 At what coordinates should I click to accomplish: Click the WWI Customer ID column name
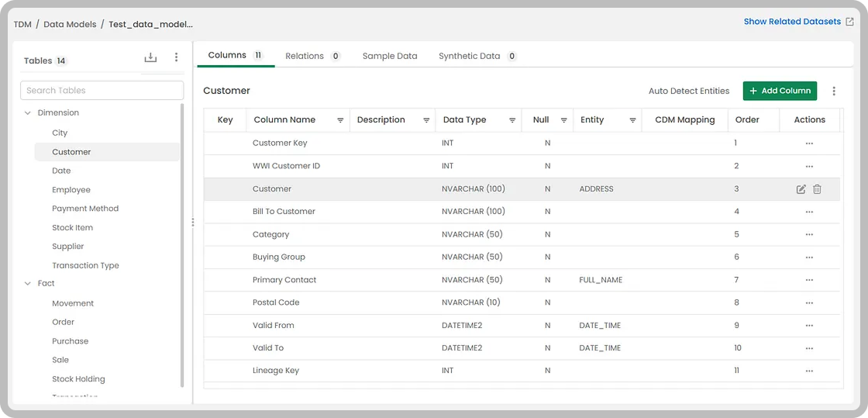tap(286, 166)
